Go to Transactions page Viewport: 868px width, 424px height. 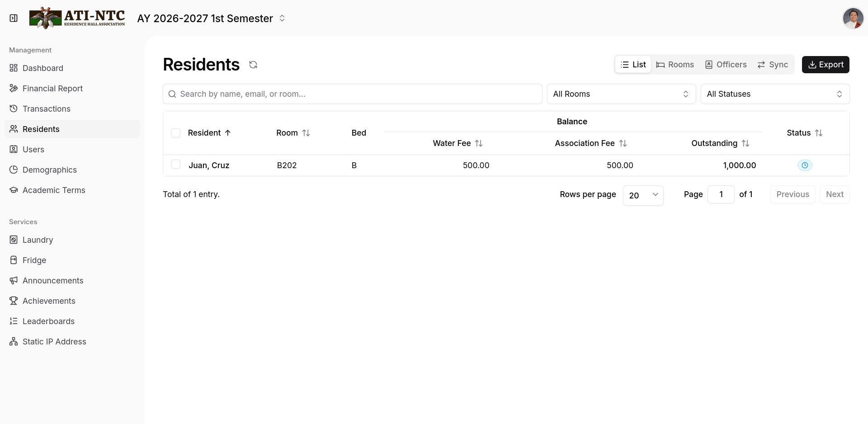pyautogui.click(x=72, y=108)
